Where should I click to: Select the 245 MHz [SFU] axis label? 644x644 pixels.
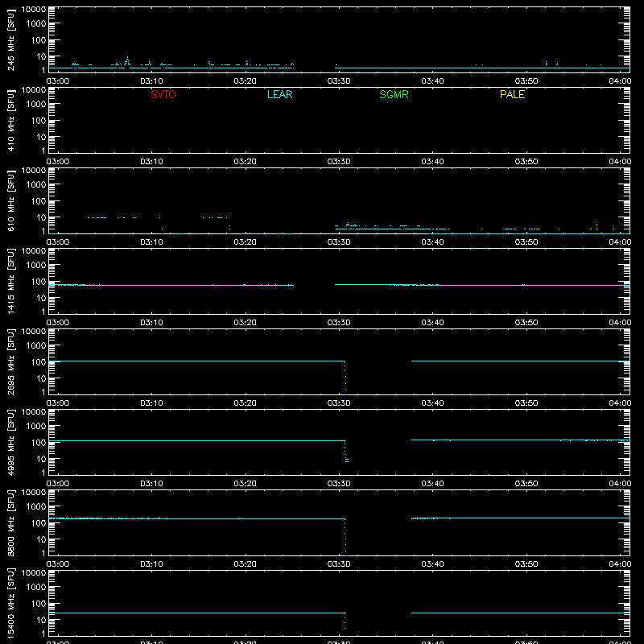tap(10, 39)
